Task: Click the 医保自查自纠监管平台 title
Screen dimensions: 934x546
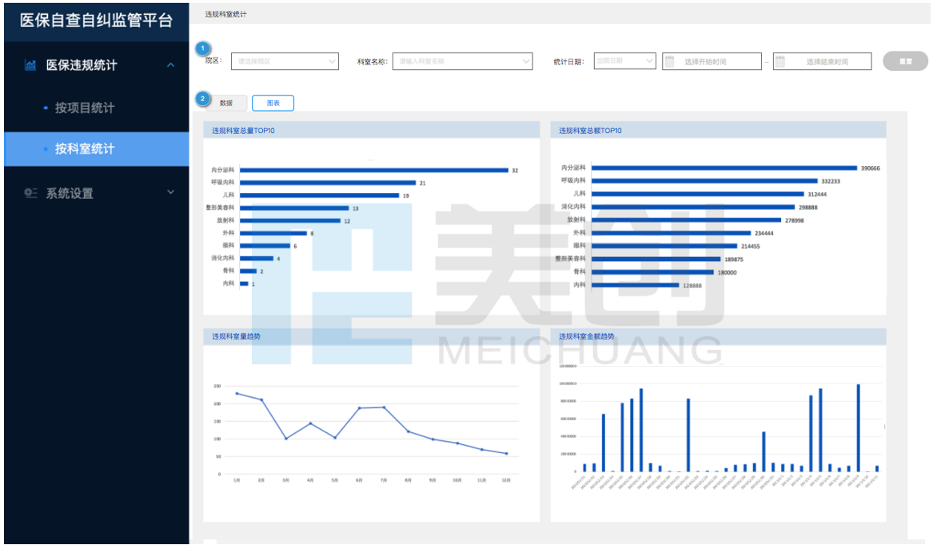Action: pyautogui.click(x=96, y=20)
